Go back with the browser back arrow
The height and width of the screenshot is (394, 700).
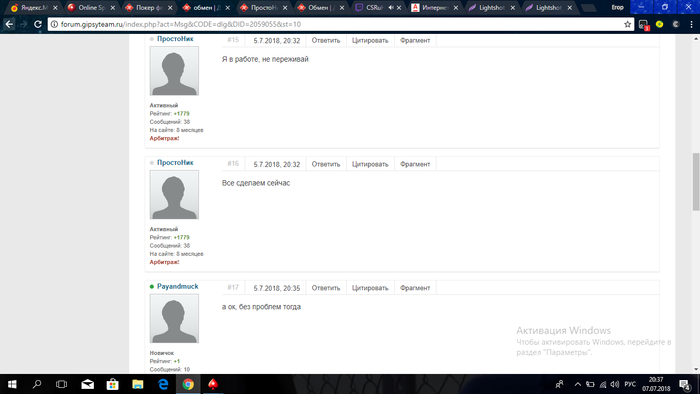pyautogui.click(x=9, y=24)
